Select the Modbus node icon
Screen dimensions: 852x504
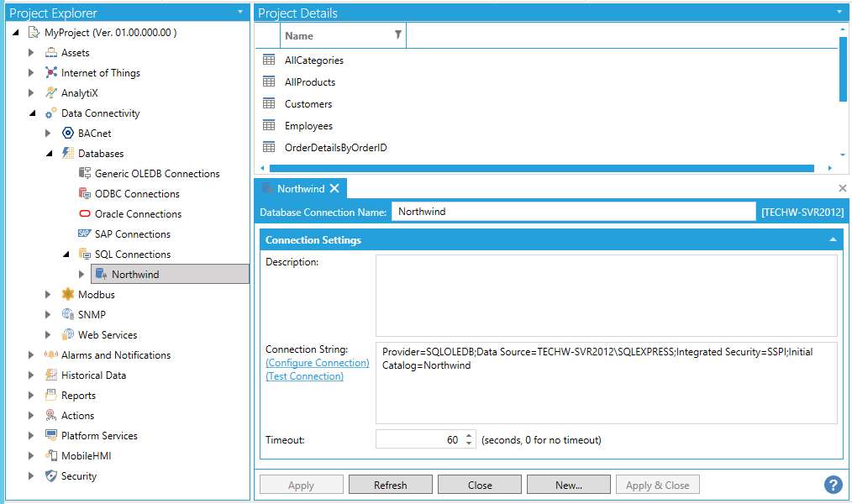click(x=68, y=295)
